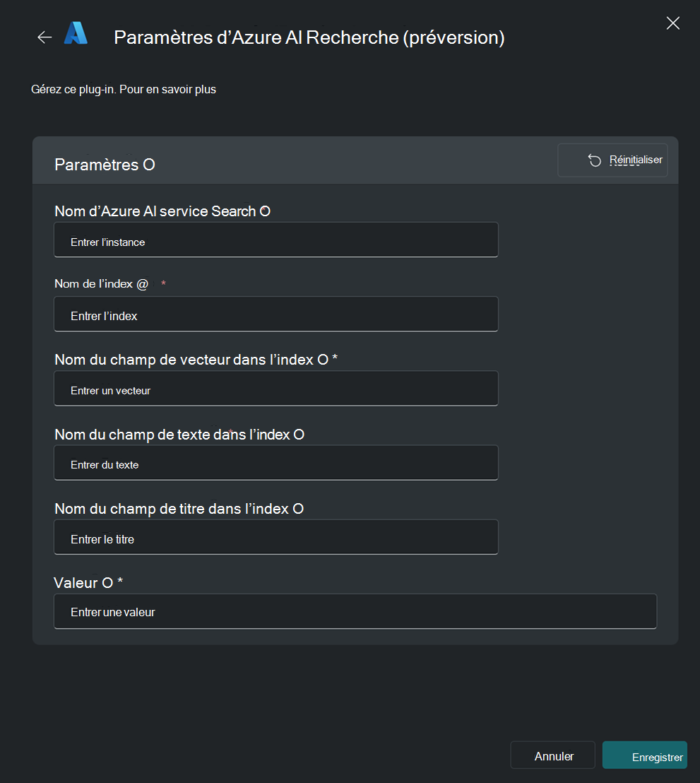Click the "Entrer une valeur" input box
The image size is (700, 783).
pyautogui.click(x=355, y=611)
